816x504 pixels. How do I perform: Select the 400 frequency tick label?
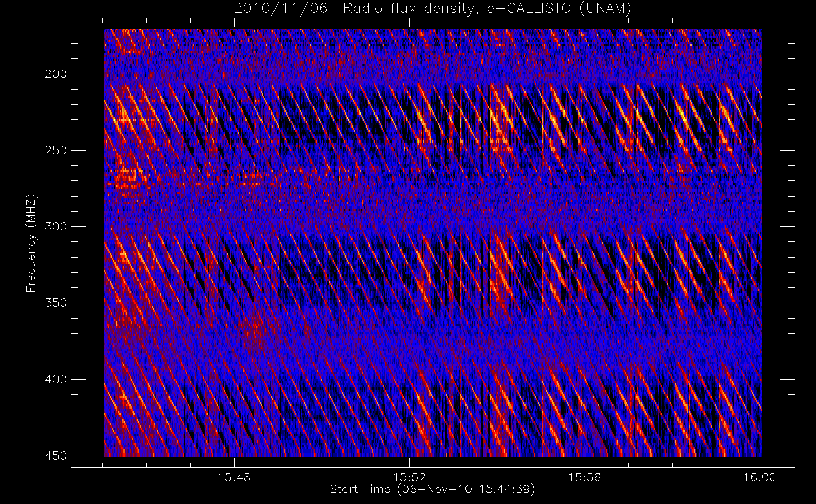pyautogui.click(x=55, y=379)
